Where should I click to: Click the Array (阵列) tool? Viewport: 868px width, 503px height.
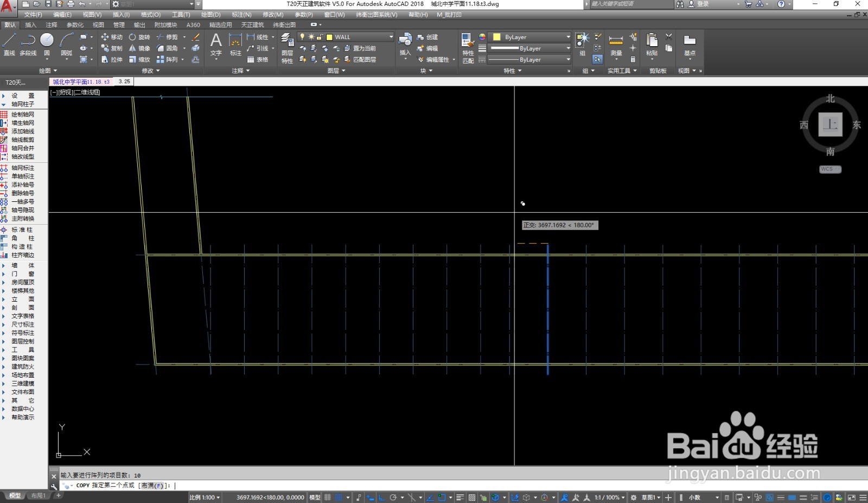click(x=168, y=60)
